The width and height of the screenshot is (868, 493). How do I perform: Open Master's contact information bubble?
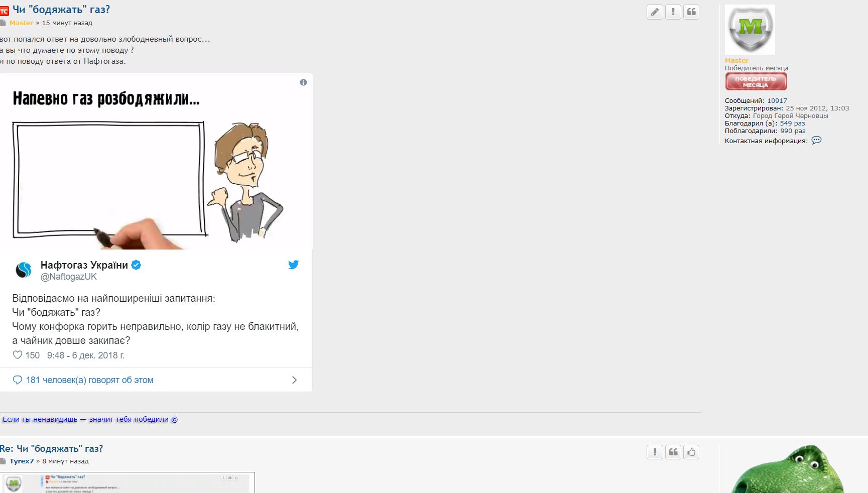[816, 141]
